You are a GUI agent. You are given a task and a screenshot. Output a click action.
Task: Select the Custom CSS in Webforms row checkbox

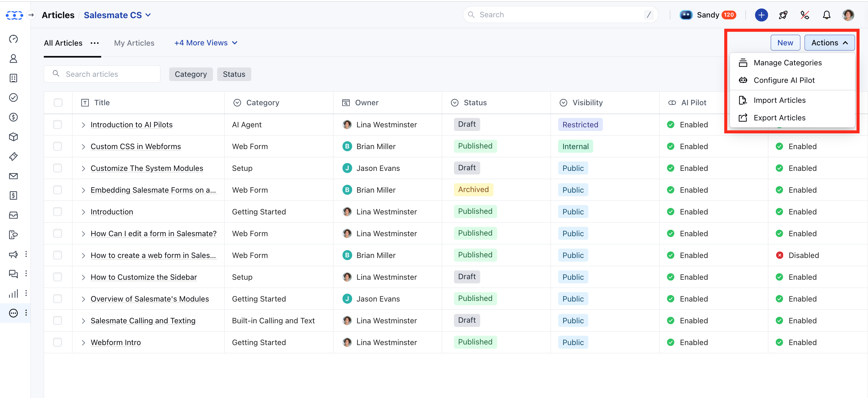tap(58, 146)
